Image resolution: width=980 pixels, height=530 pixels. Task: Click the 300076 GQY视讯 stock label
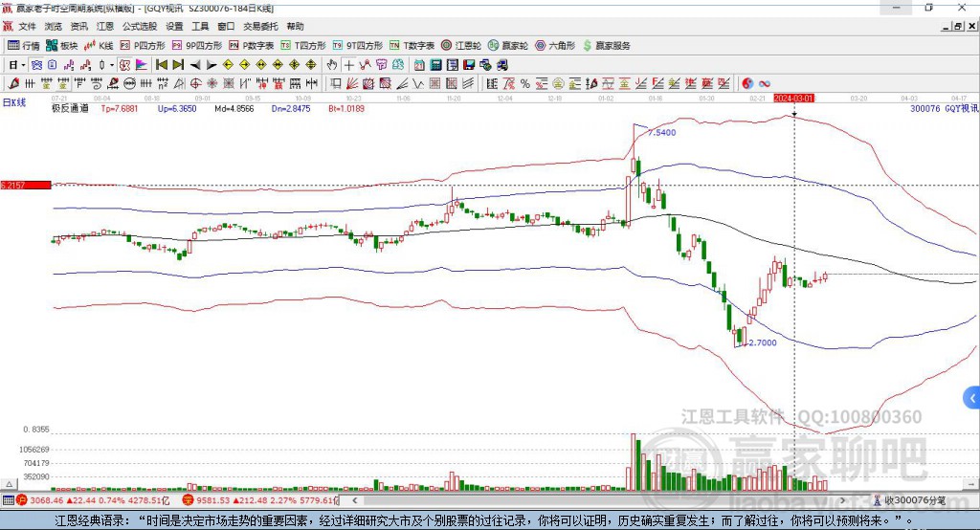945,108
